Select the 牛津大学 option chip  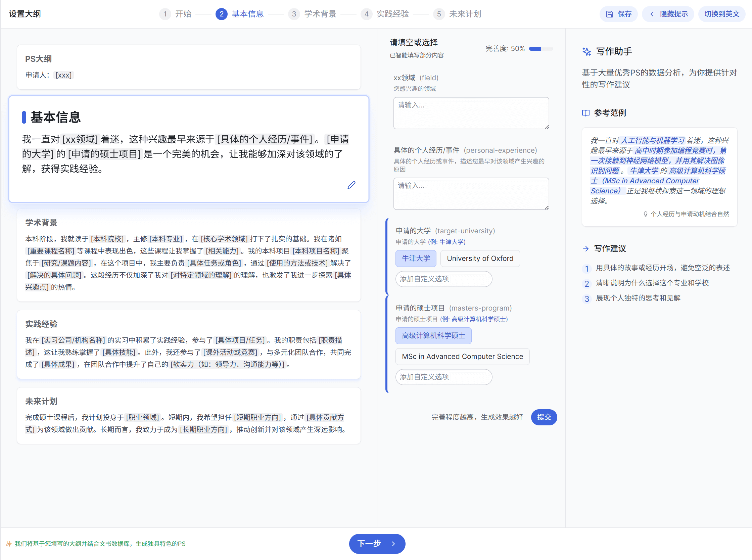click(x=416, y=258)
